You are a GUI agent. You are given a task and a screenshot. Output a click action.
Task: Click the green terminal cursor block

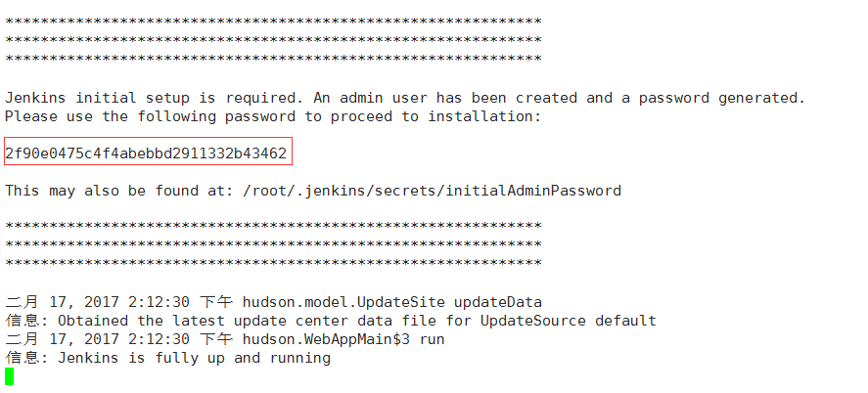(9, 375)
